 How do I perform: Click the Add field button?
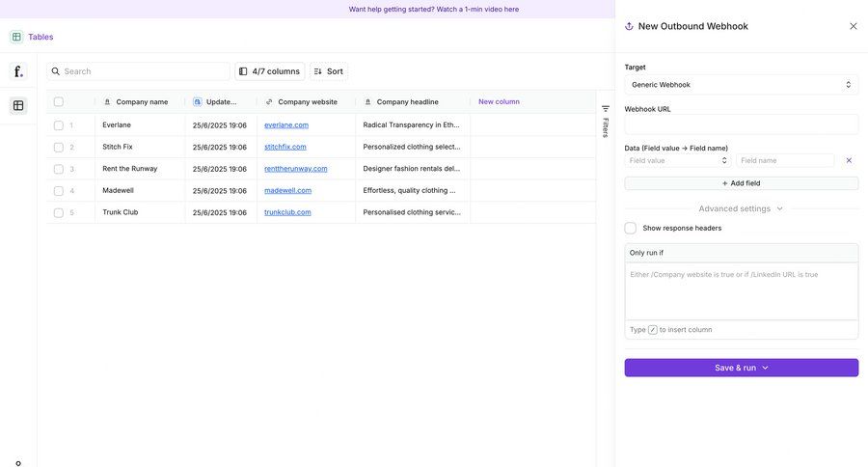click(742, 183)
